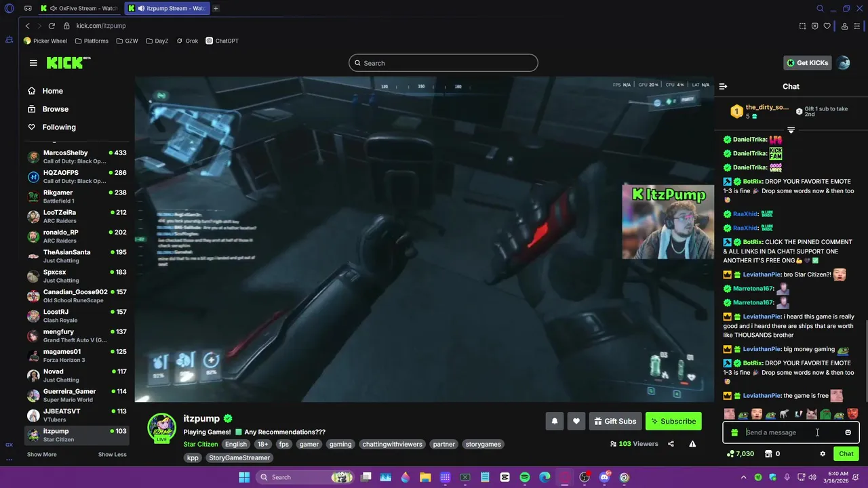The height and width of the screenshot is (488, 868).
Task: Open JJBEATSVT's channel in the sidebar
Action: (x=77, y=415)
